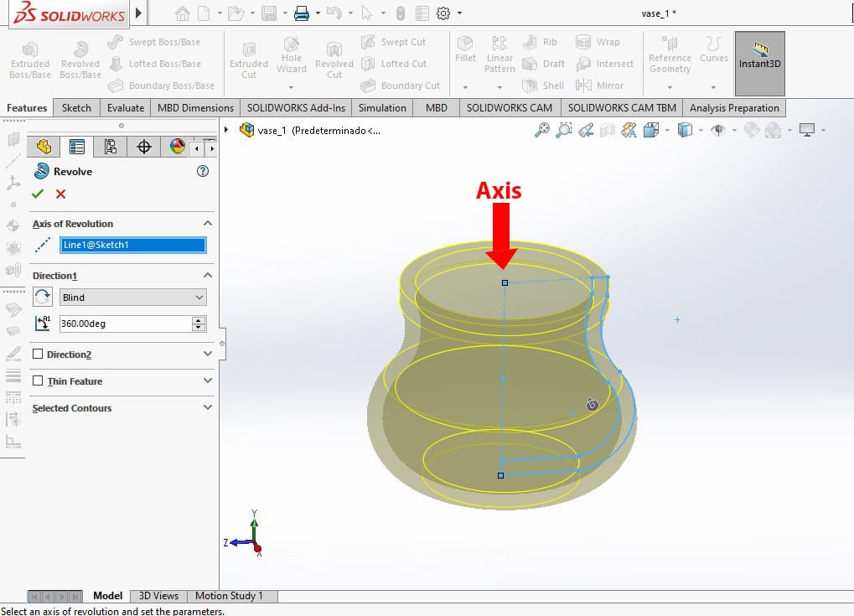Viewport: 854px width, 616px height.
Task: Accept the Revolve with green checkmark
Action: click(x=38, y=194)
